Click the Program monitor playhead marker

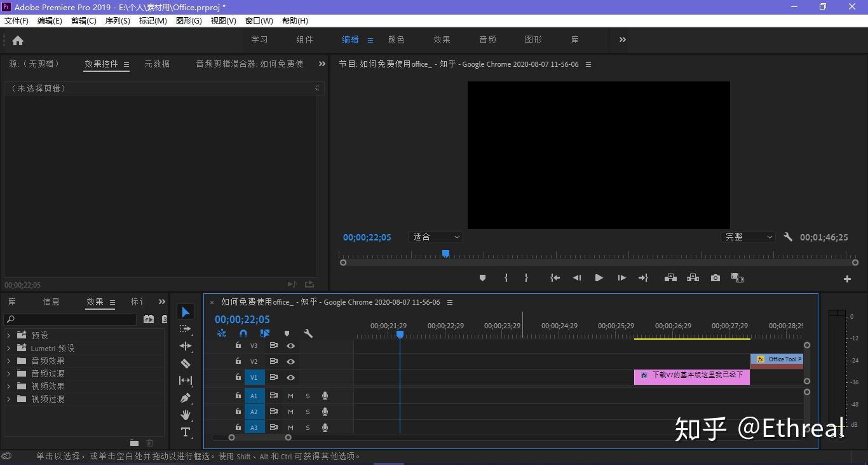(446, 253)
